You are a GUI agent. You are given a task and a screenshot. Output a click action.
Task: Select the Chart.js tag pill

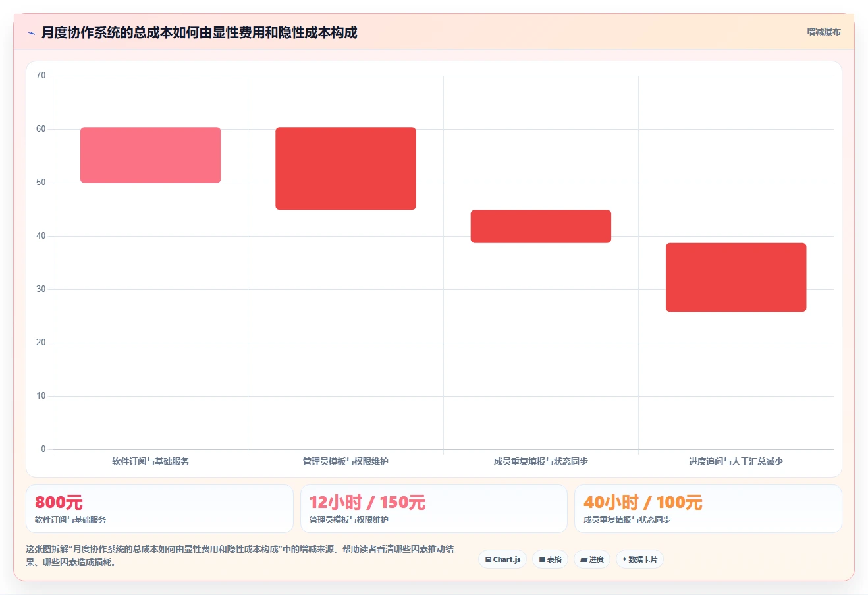coord(502,559)
